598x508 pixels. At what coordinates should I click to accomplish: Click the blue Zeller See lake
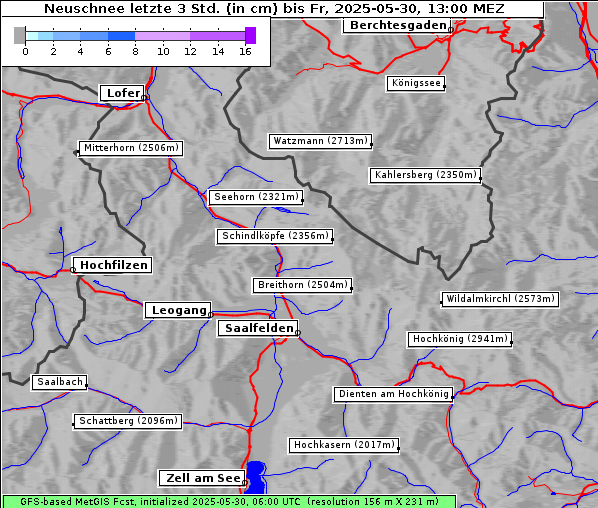tap(256, 477)
